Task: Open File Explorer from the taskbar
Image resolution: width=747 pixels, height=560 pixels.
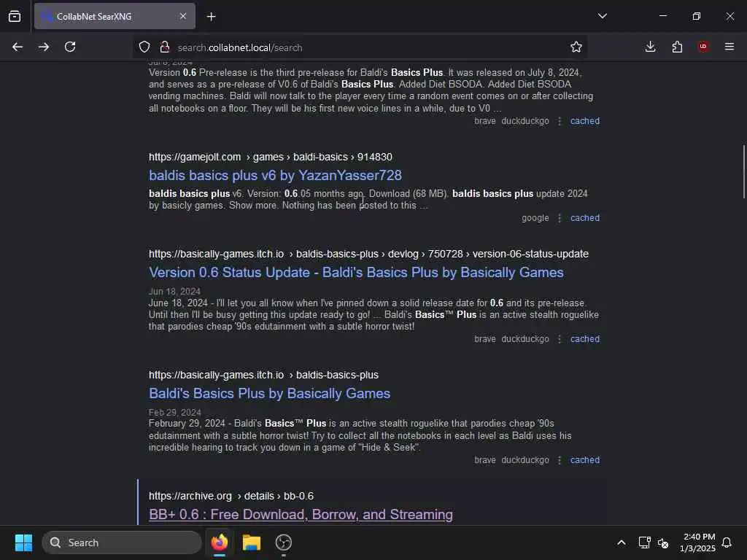Action: 251,542
